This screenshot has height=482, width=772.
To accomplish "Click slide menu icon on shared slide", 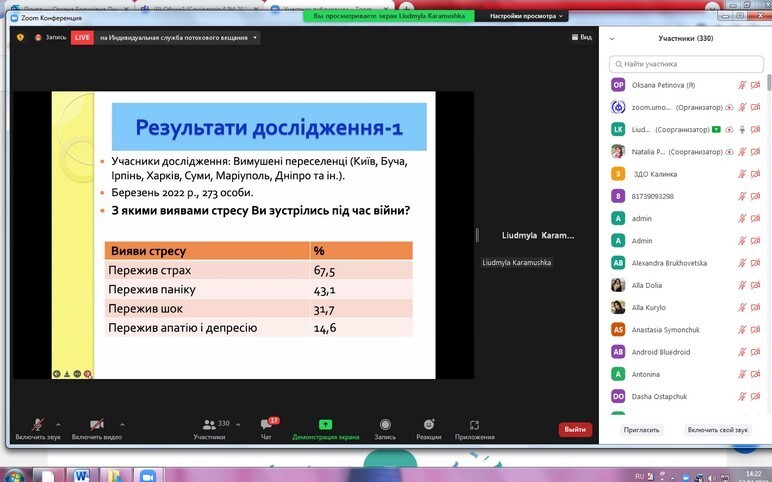I will click(77, 374).
